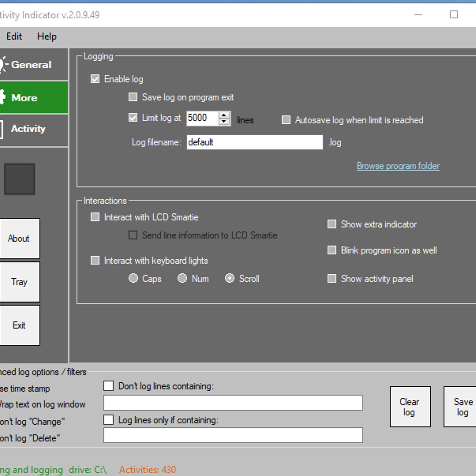Check Autosave log when limit is reached
The width and height of the screenshot is (476, 476).
(286, 120)
